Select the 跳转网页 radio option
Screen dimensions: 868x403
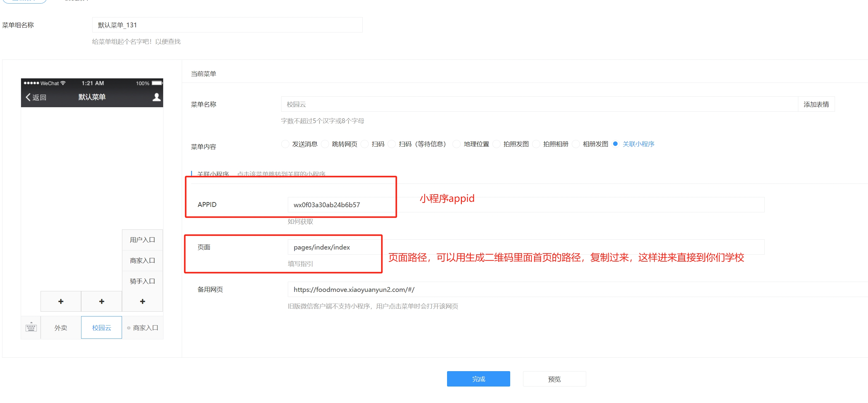325,144
